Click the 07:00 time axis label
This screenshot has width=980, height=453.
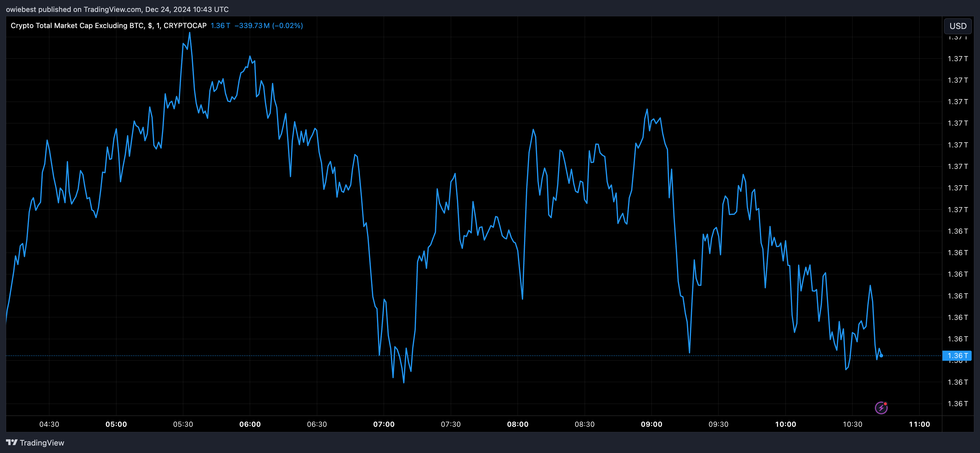click(x=384, y=424)
